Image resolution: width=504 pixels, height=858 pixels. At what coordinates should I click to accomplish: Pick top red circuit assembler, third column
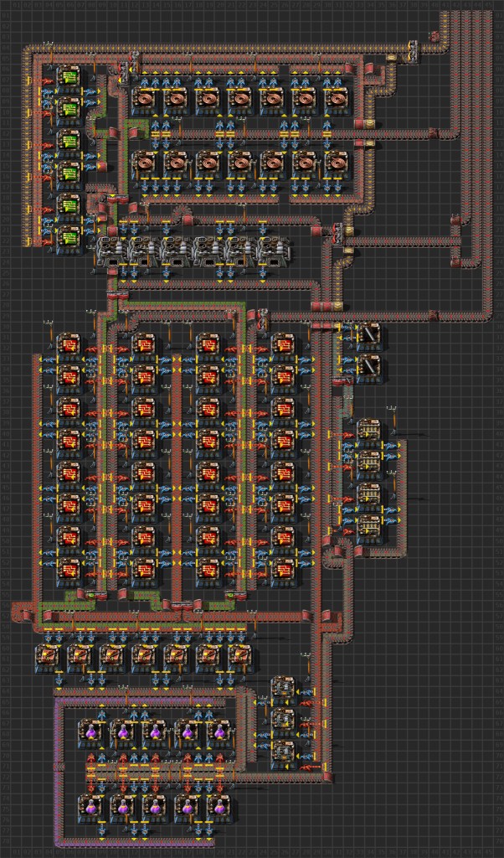point(208,346)
